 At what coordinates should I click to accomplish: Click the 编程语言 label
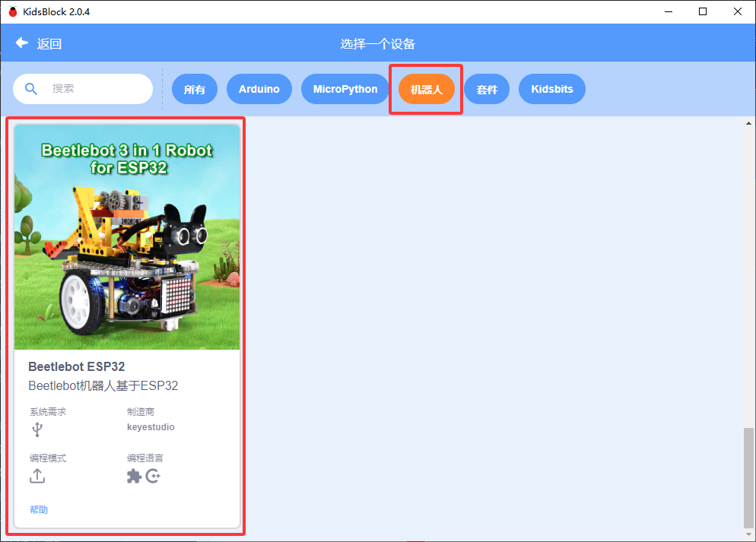(x=145, y=458)
